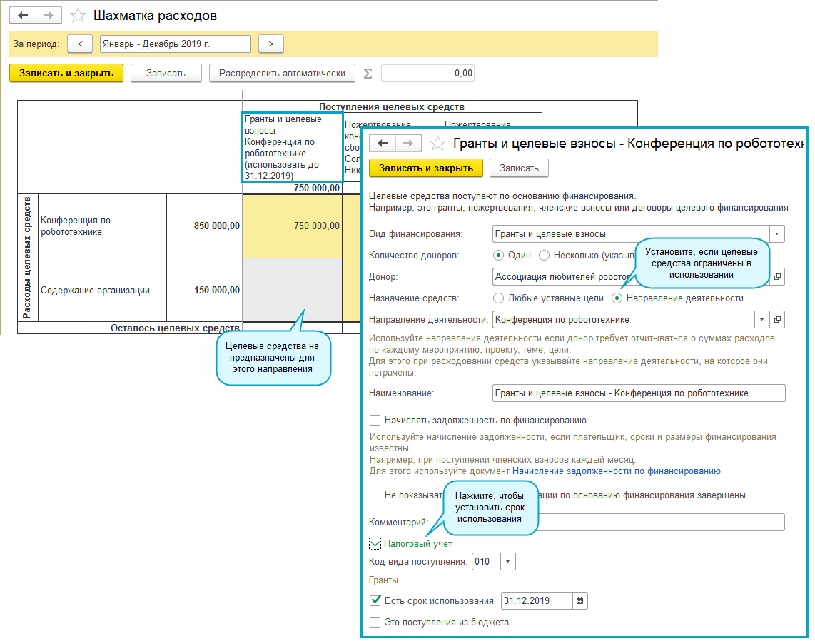Open Начисление задолженности по финансированию link
Viewport: 815px width, 644px height.
[x=617, y=471]
